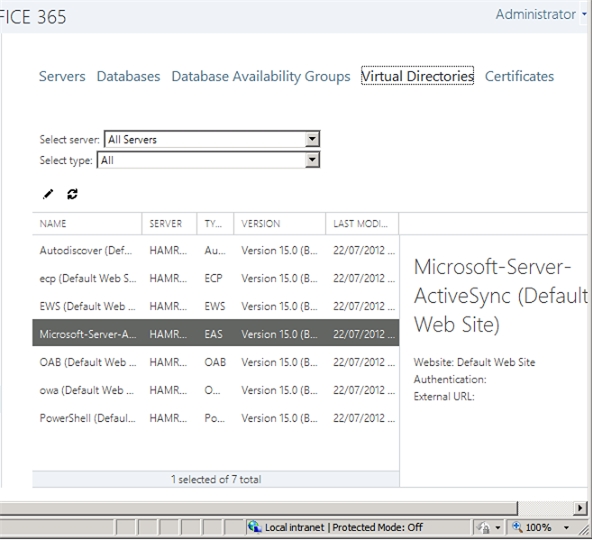This screenshot has width=592, height=540.
Task: Click the Local intranet globe icon
Action: 255,527
